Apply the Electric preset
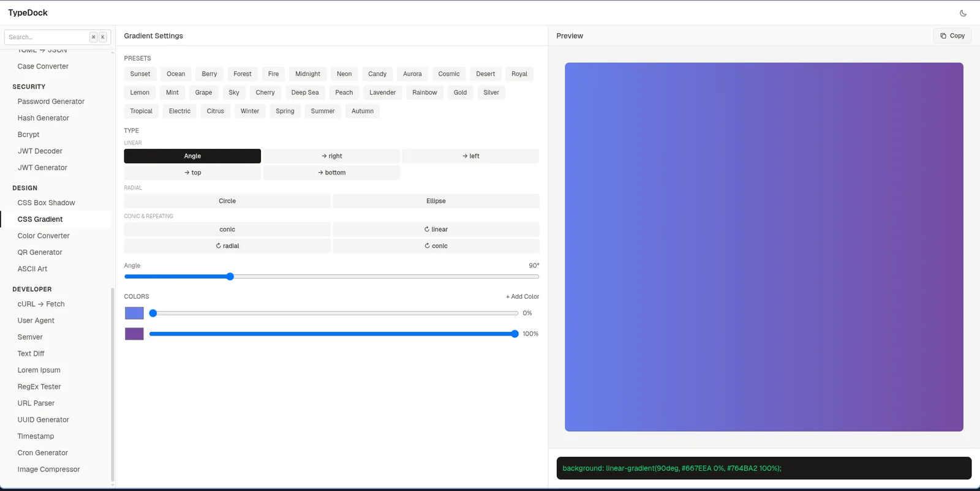The height and width of the screenshot is (491, 980). (x=179, y=111)
